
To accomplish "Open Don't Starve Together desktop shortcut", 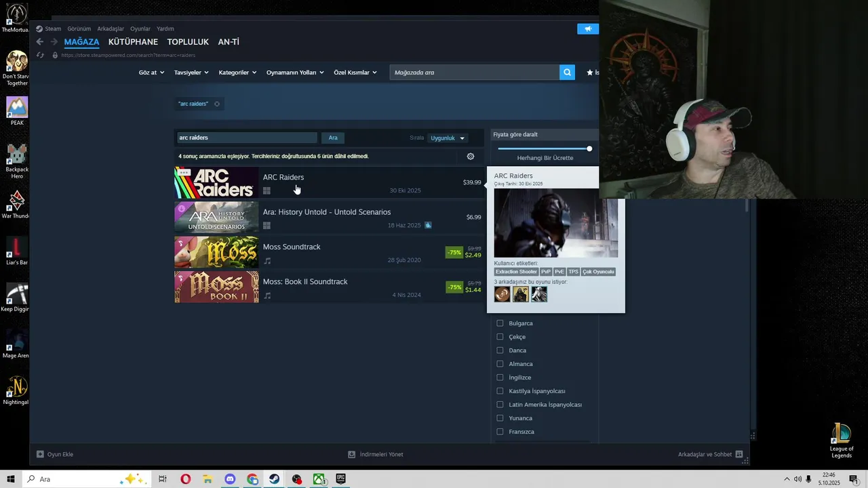I will point(17,69).
